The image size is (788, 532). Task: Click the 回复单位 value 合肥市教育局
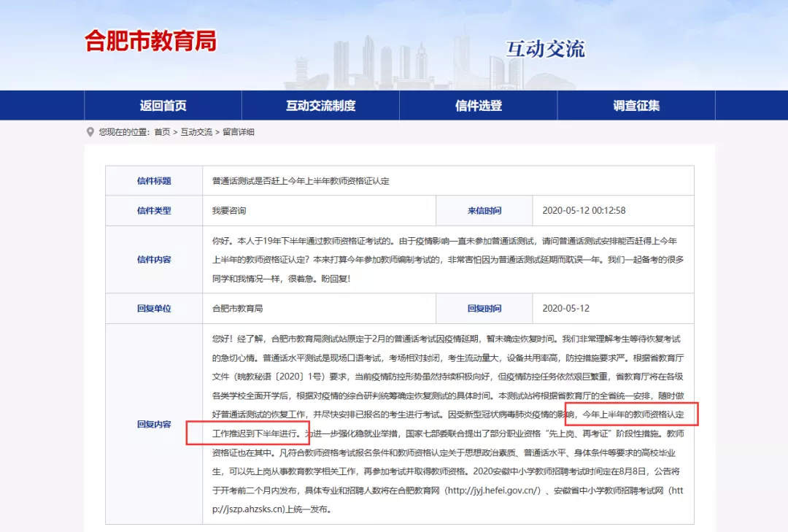pos(237,309)
